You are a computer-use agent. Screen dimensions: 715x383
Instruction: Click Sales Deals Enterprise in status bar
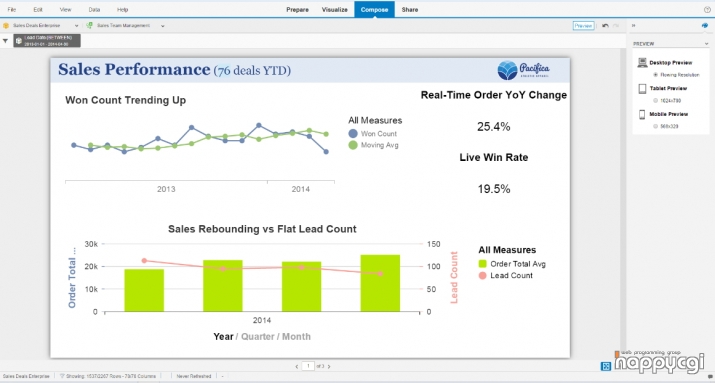click(26, 376)
